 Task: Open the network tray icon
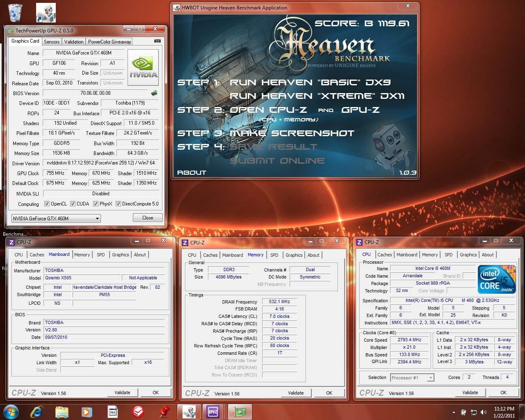[474, 412]
